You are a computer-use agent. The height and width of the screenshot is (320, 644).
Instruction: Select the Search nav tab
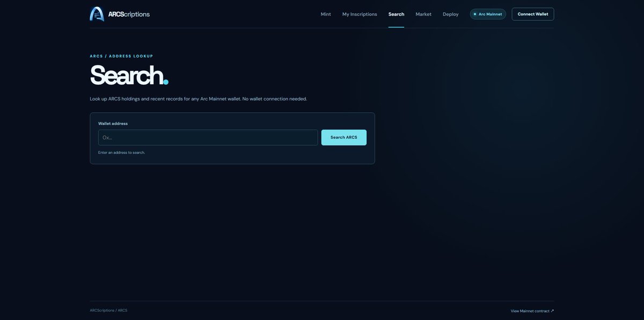[396, 14]
